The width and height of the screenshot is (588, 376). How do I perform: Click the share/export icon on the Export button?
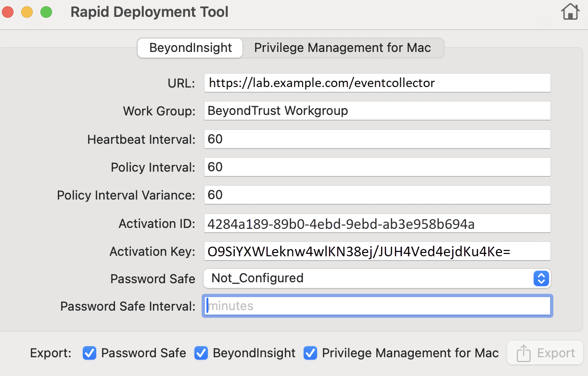tap(524, 352)
